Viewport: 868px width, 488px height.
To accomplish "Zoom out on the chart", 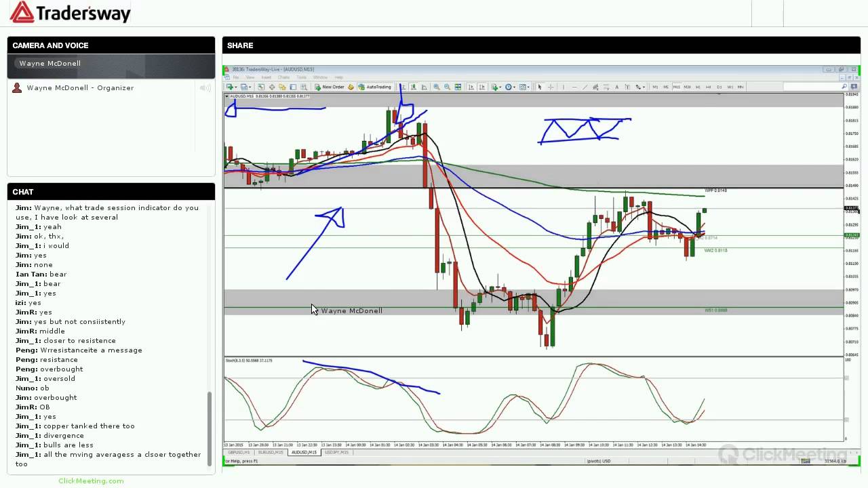I will point(447,87).
